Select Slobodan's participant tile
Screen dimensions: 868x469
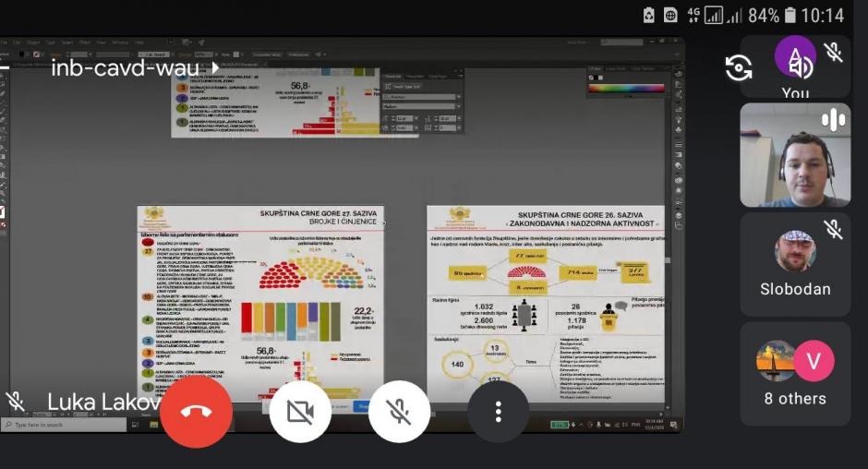click(x=795, y=263)
